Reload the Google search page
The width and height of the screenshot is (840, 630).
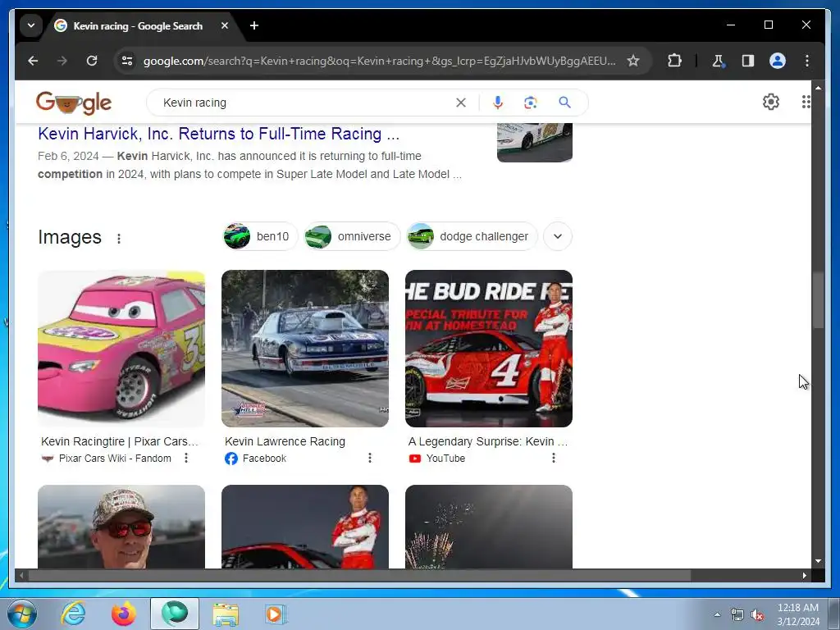(x=92, y=61)
